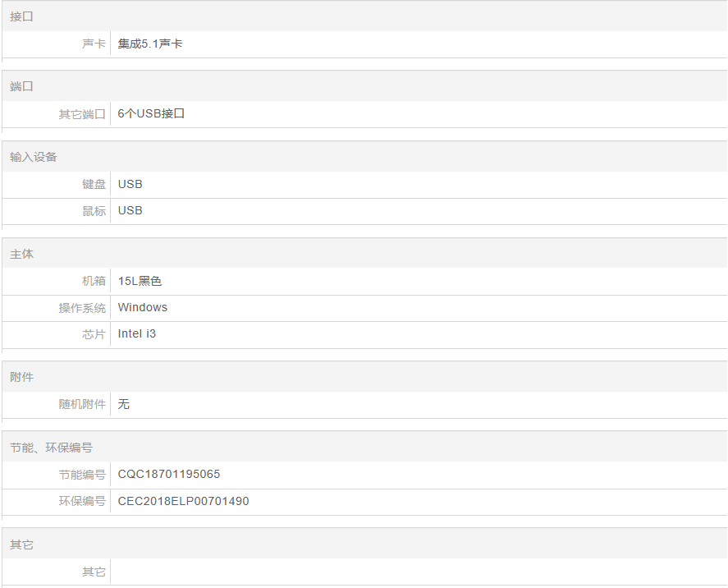
Task: Select the 操作系统 label
Action: coord(82,308)
